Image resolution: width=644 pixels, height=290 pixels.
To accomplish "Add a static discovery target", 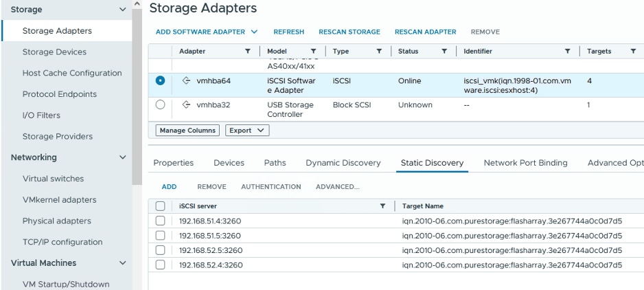I will click(169, 187).
